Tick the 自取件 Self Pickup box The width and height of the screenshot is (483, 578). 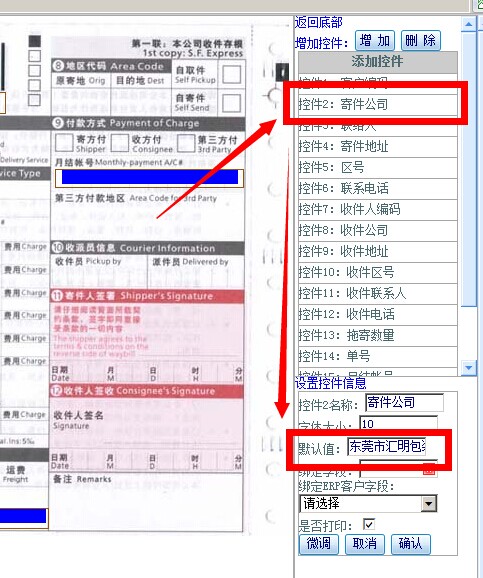click(x=232, y=74)
